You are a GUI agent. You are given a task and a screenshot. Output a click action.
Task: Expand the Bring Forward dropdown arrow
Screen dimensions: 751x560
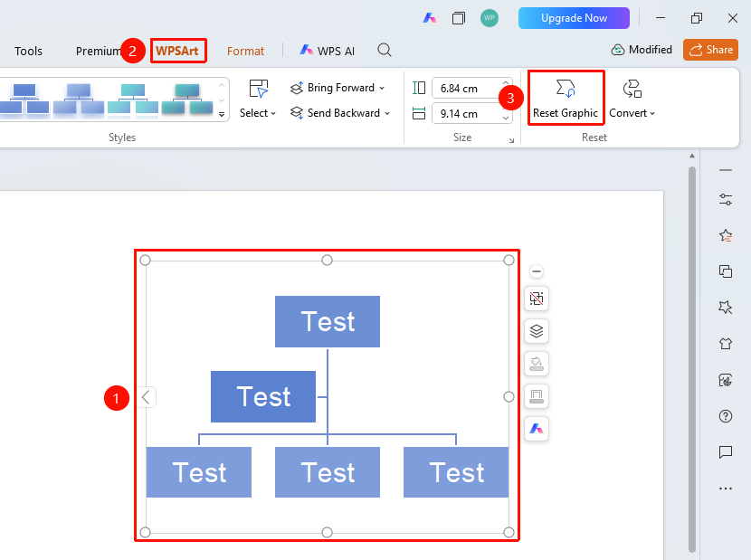click(382, 88)
